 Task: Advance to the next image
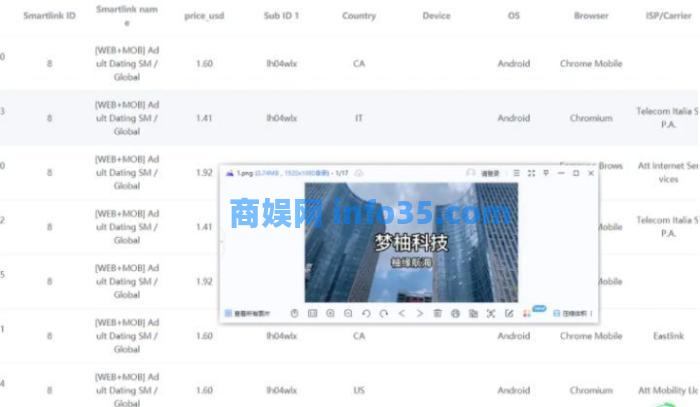point(419,314)
